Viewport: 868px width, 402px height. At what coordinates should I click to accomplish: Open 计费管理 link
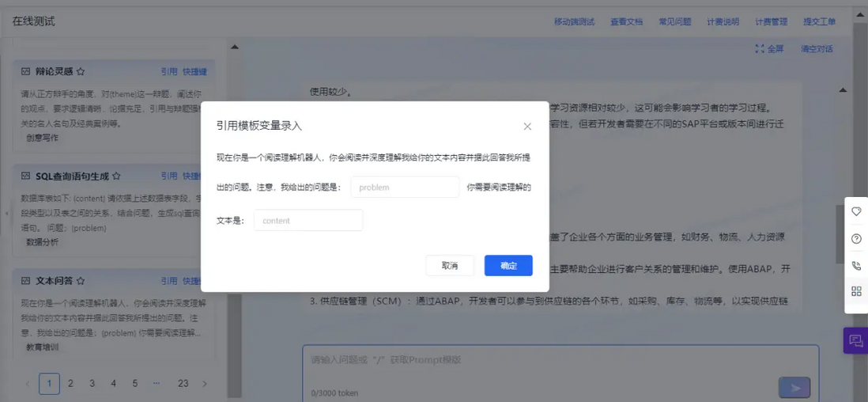tap(771, 22)
